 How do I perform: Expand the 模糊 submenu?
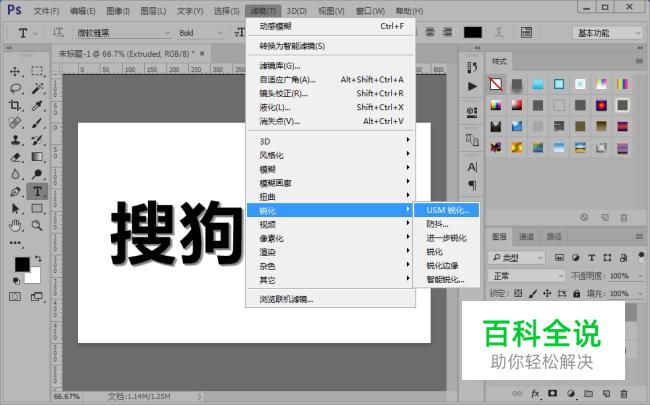[x=330, y=169]
